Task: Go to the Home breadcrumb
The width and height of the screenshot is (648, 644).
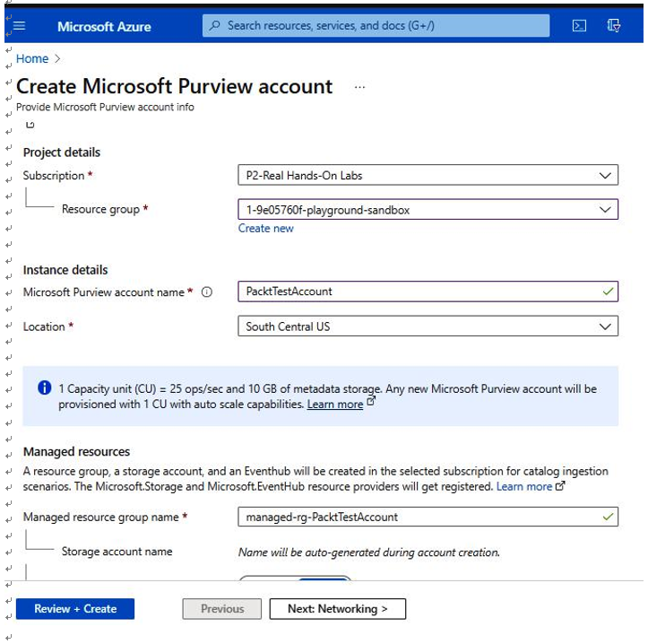Action: coord(32,58)
